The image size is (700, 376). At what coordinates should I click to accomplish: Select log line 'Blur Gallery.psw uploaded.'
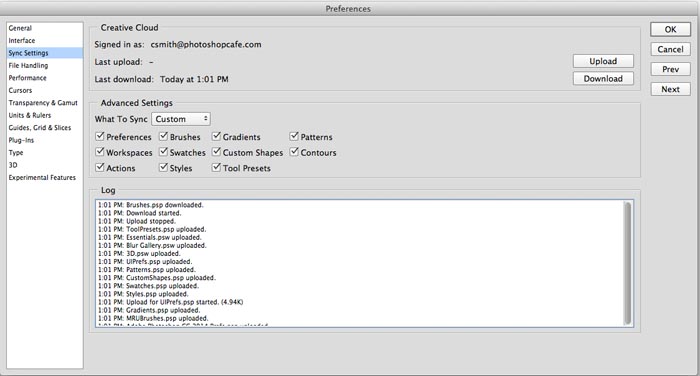tap(153, 245)
